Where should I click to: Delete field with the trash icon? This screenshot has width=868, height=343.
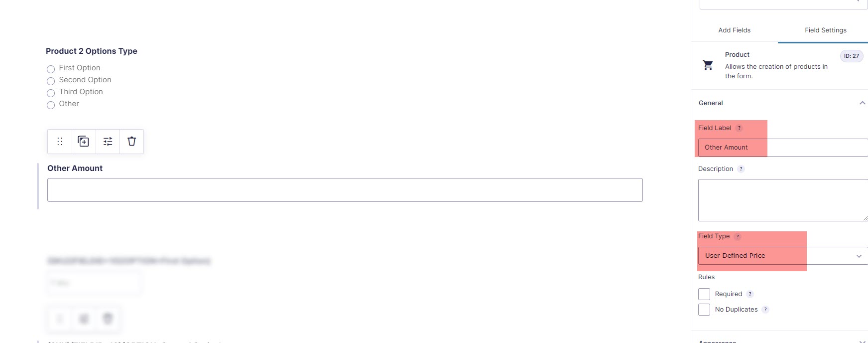point(131,142)
